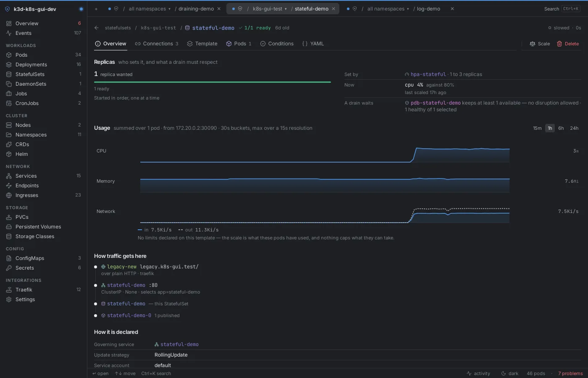
Task: Go back with the arrow icon
Action: (97, 28)
